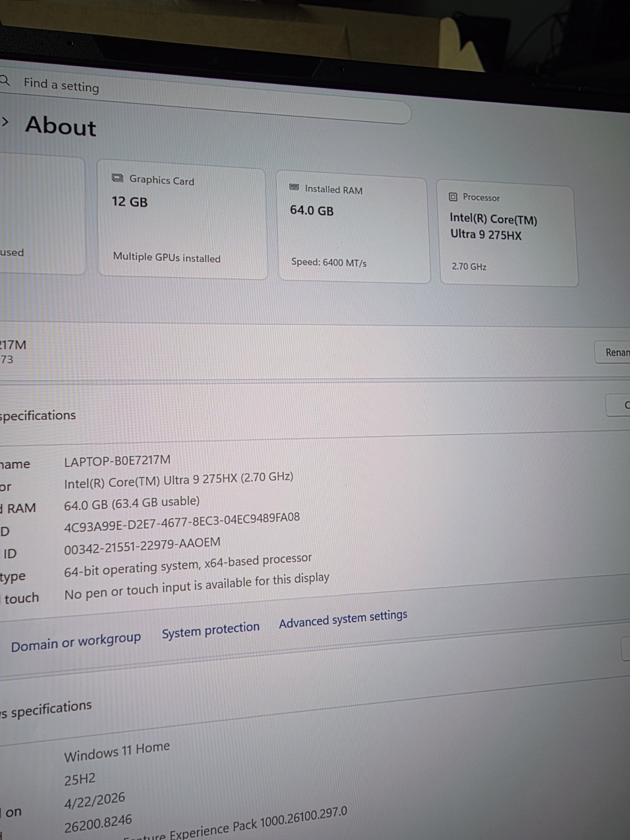
Task: Click the Processor chip icon
Action: (x=453, y=197)
